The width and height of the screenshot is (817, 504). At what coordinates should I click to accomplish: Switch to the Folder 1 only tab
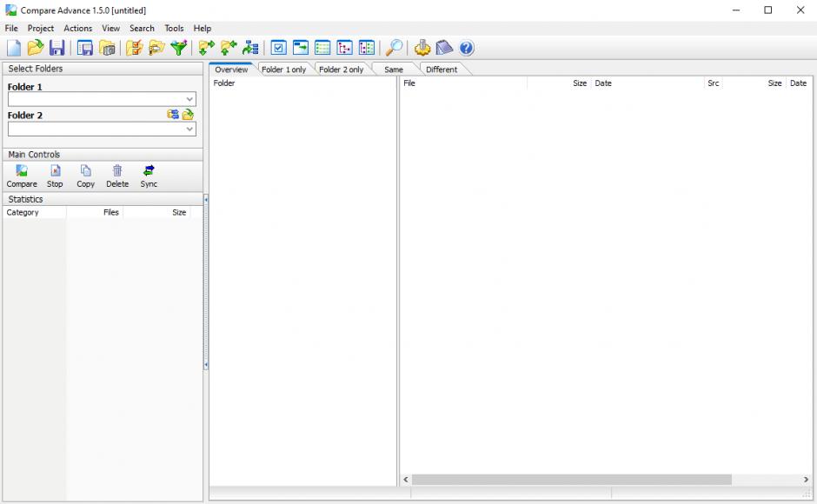[x=284, y=70]
